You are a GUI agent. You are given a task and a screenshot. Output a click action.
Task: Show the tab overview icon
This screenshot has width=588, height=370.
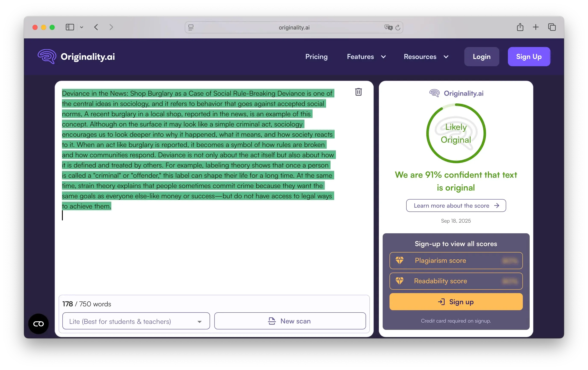(x=552, y=27)
